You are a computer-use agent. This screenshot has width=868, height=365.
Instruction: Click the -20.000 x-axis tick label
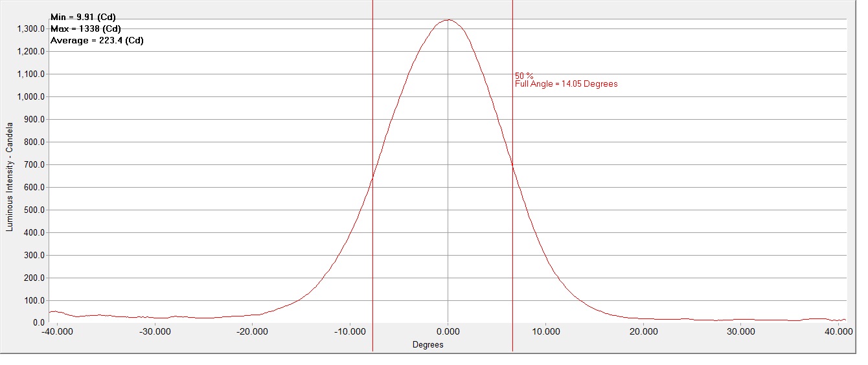252,331
